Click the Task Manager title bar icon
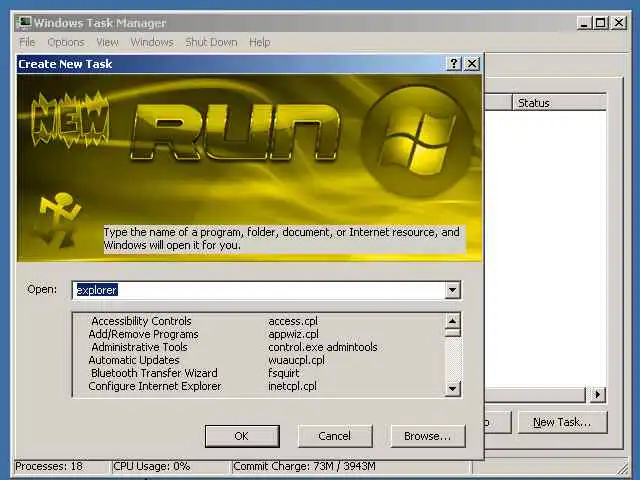Viewport: 640px width, 480px height. tap(24, 23)
